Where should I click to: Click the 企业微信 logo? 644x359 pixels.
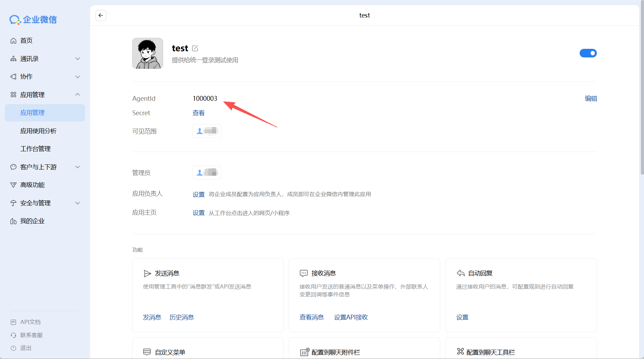click(x=33, y=20)
